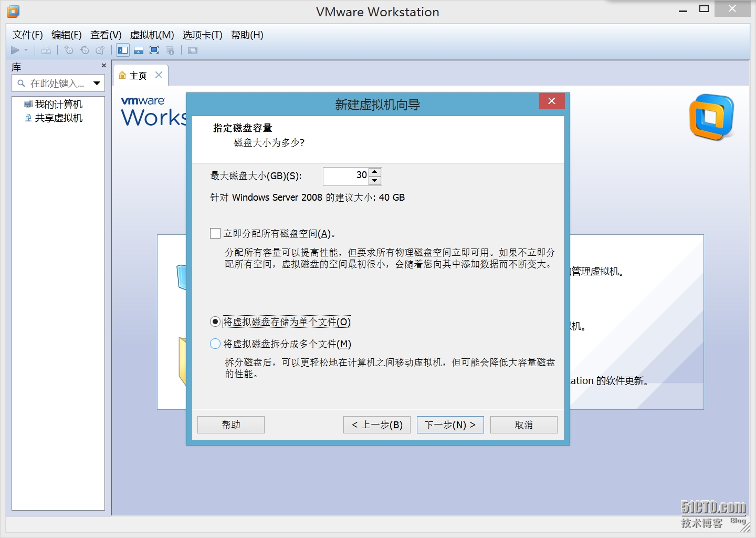Click the console view toolbar icon

pyautogui.click(x=193, y=50)
